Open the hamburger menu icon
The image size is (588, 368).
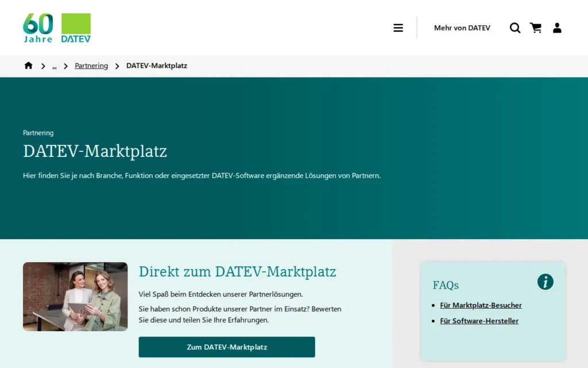[x=398, y=28]
